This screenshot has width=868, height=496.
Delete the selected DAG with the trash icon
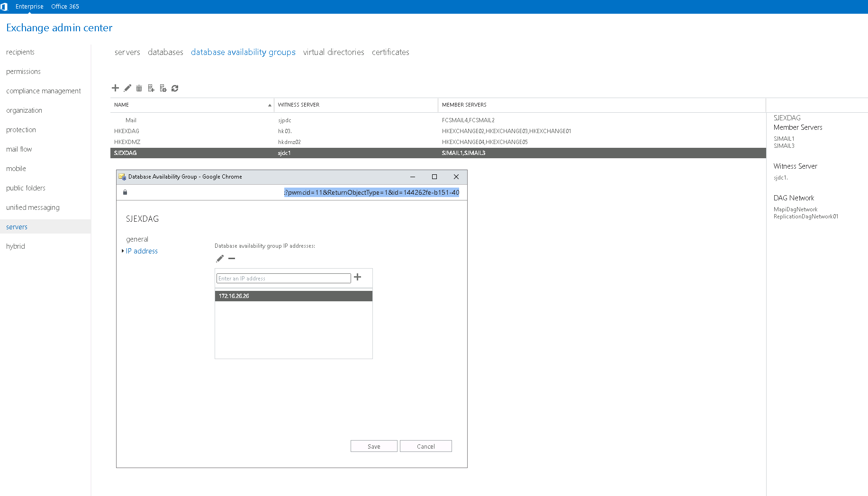click(x=139, y=88)
